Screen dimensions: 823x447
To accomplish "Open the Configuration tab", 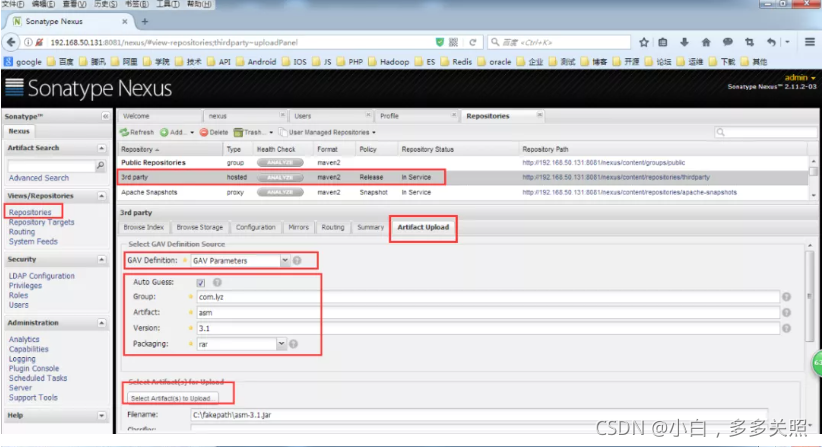I will click(256, 227).
